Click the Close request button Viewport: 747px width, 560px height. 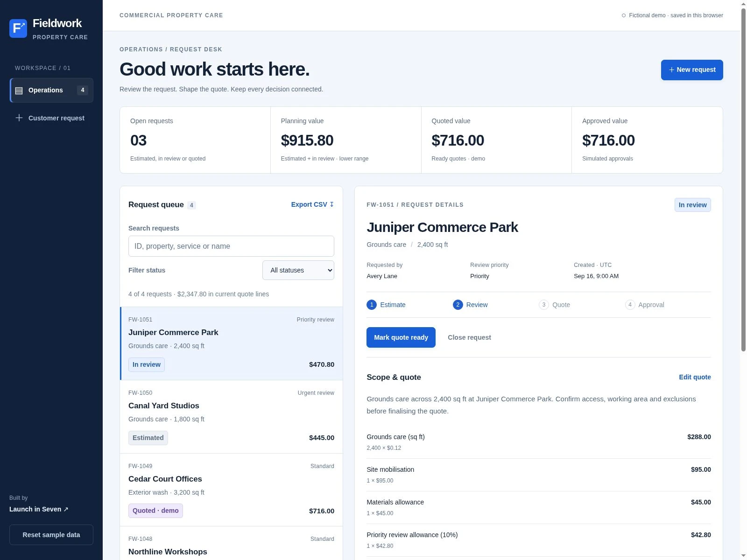pos(469,337)
